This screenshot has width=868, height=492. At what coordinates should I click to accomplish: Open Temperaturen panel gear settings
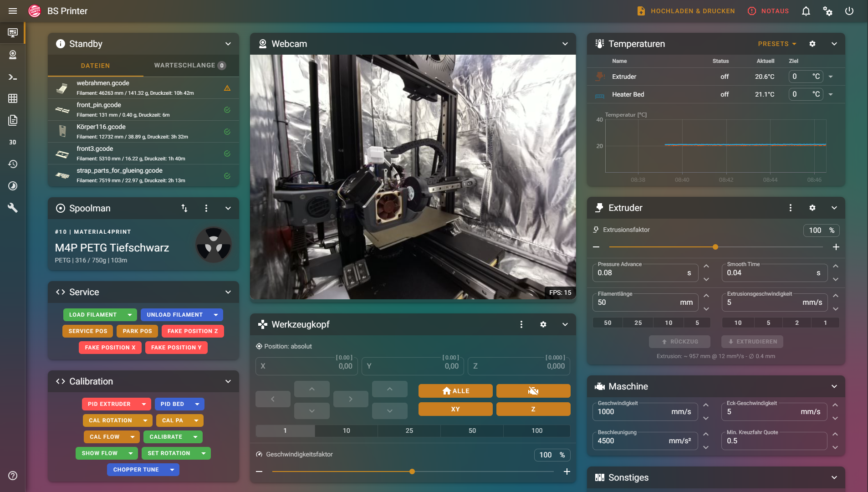812,44
